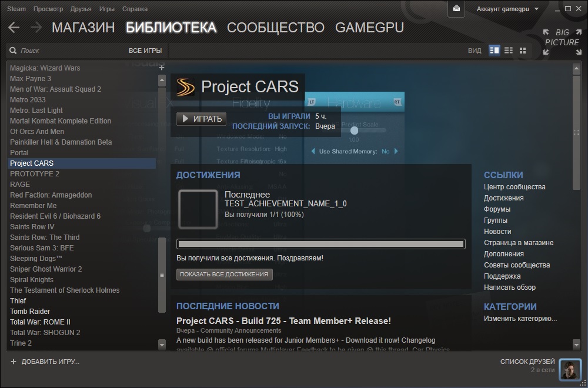Click the achievements progress bar
Image resolution: width=588 pixels, height=388 pixels.
[320, 244]
